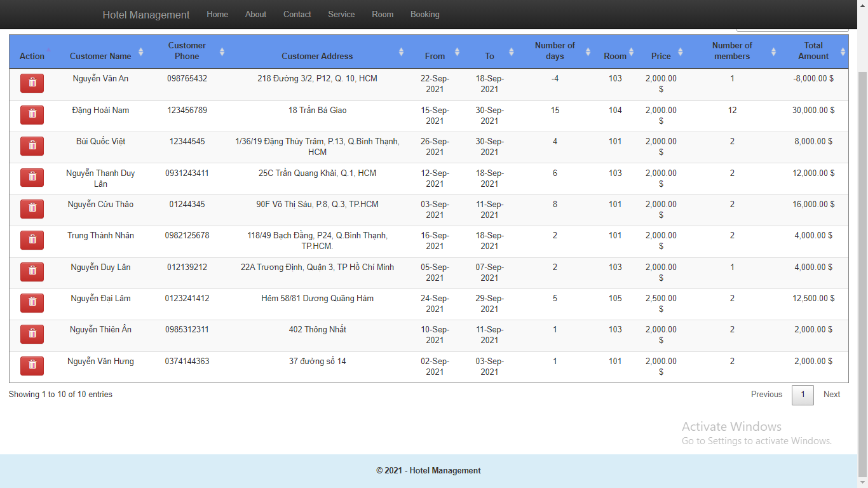Click the trash icon for Nguyễn Cửu Thảo
Screen dimensions: 868x488
[x=32, y=208]
